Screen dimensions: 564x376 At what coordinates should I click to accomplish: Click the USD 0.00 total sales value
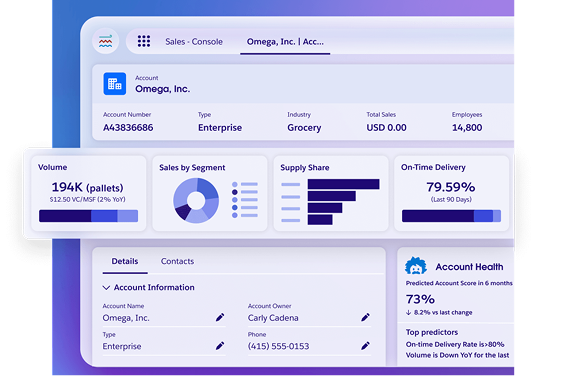click(x=386, y=128)
